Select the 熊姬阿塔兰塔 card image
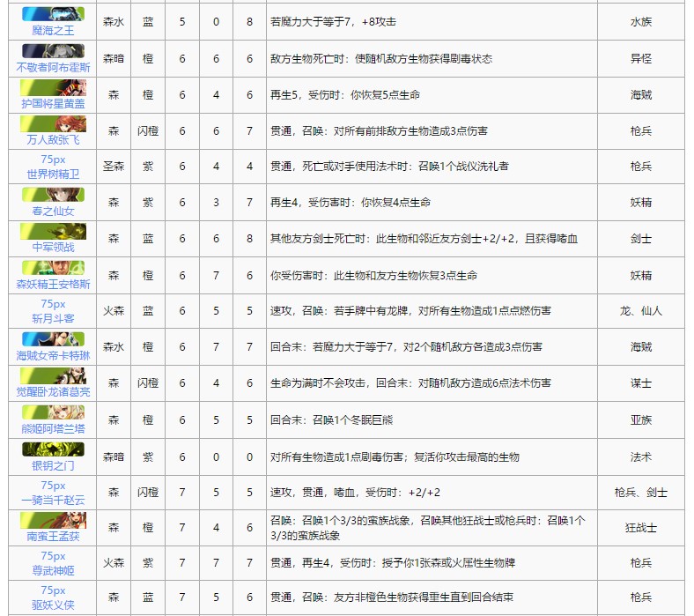This screenshot has width=694, height=616. 53,412
